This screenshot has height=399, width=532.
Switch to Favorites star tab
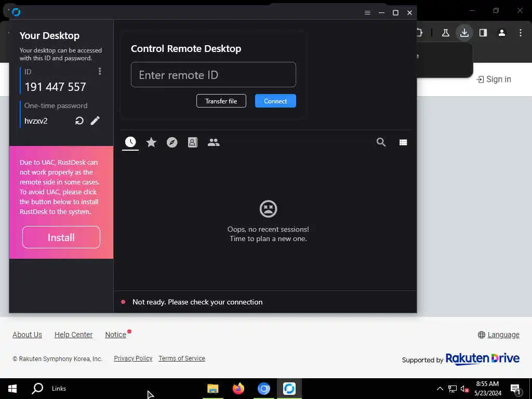pos(151,142)
